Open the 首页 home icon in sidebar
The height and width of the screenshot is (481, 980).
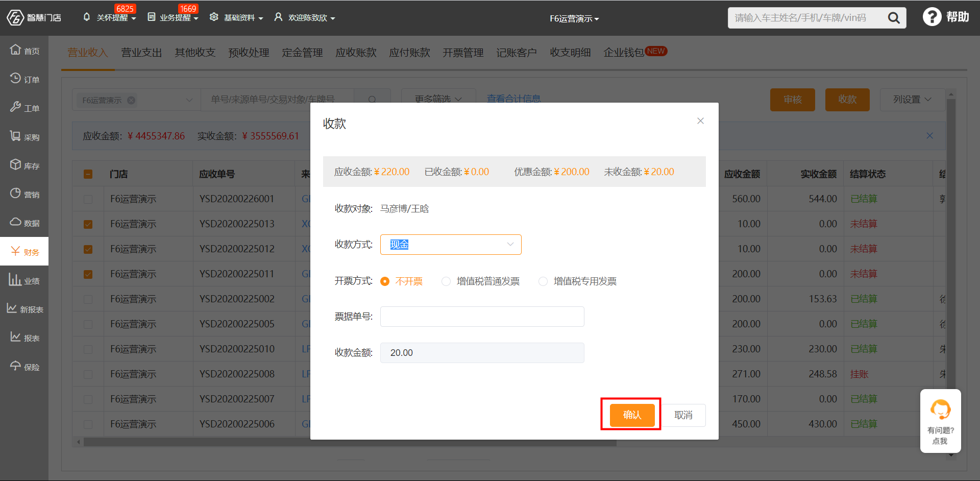coord(15,50)
